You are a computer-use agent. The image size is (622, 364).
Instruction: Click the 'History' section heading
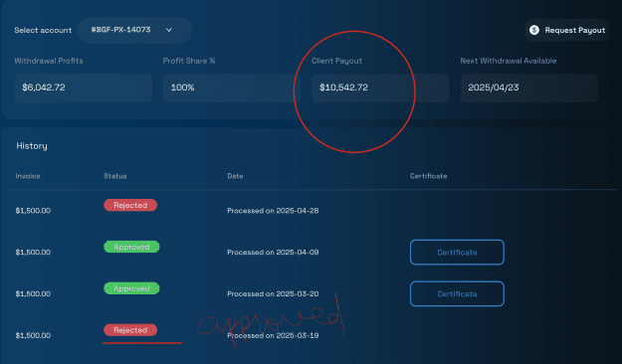[x=32, y=146]
